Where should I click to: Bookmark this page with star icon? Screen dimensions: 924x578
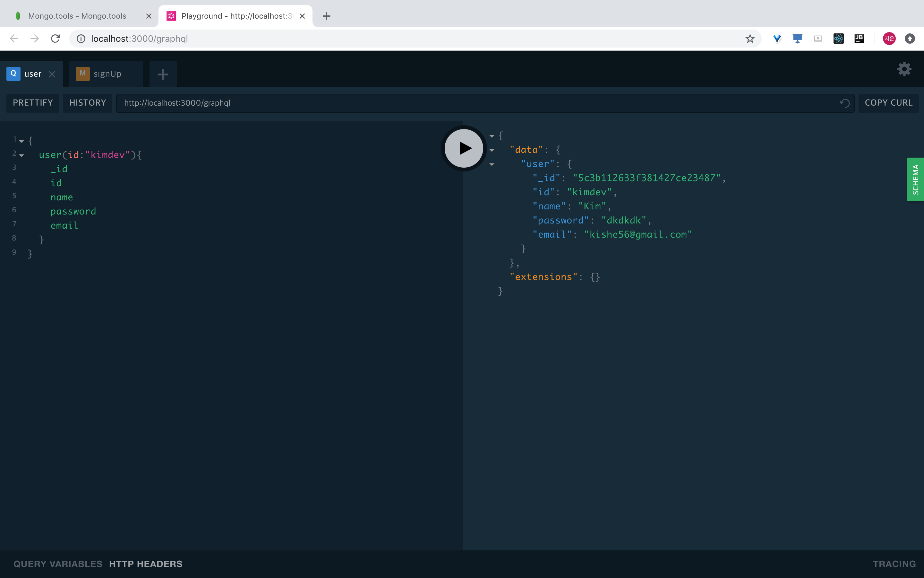click(750, 39)
